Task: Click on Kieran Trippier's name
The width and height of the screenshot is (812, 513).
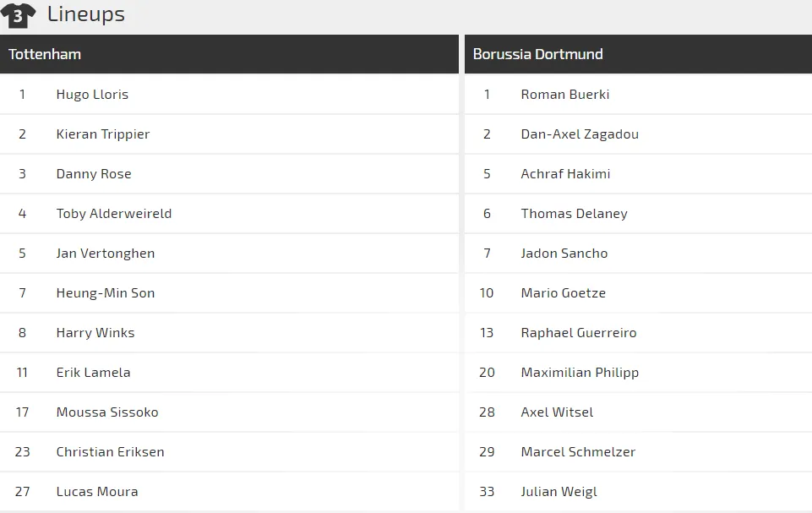Action: (102, 134)
